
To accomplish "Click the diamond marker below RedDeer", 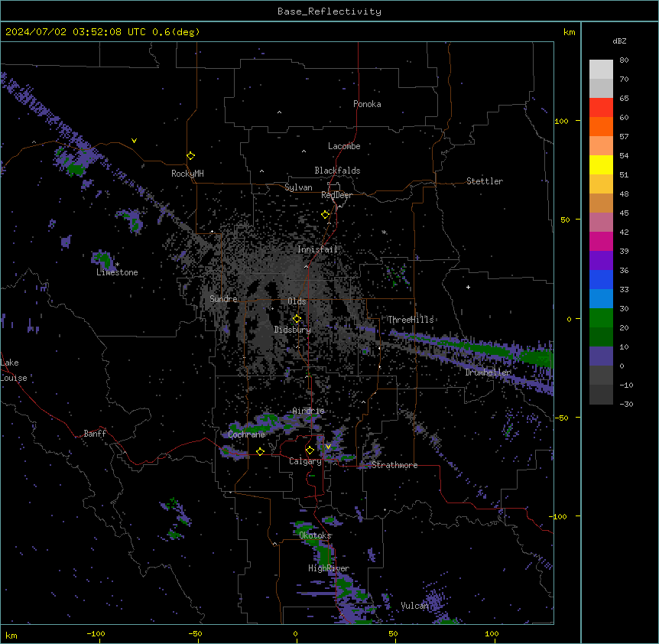I will pyautogui.click(x=326, y=215).
